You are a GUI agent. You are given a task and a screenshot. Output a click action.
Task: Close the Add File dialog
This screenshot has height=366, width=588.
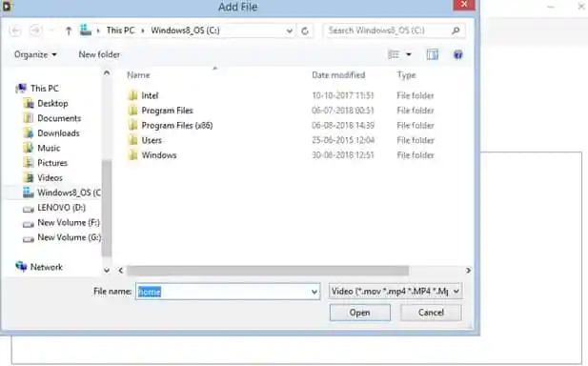(464, 5)
